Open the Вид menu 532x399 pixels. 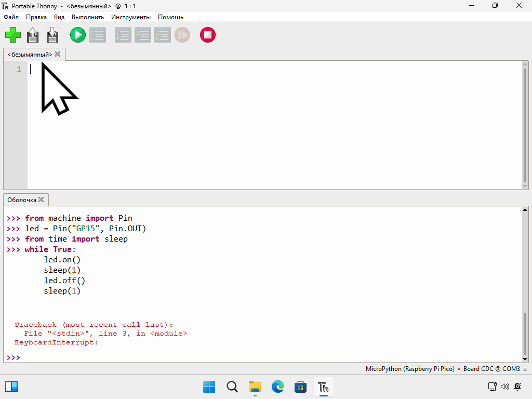coord(59,17)
